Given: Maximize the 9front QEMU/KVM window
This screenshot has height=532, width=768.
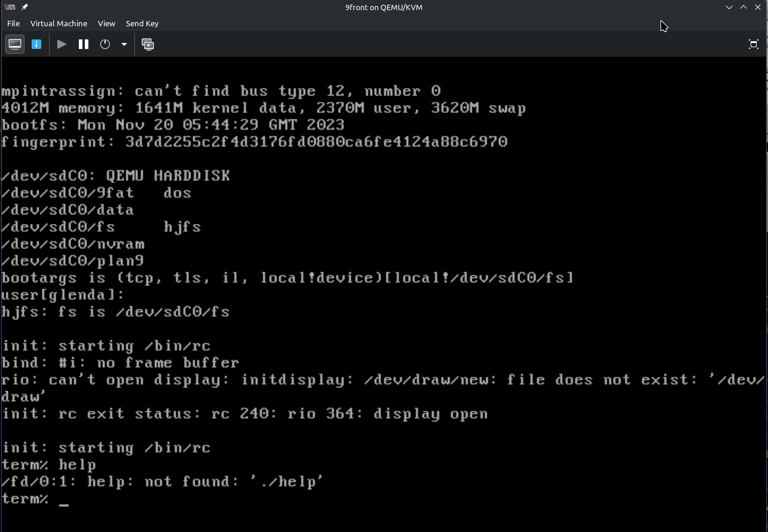Looking at the screenshot, I should point(744,7).
